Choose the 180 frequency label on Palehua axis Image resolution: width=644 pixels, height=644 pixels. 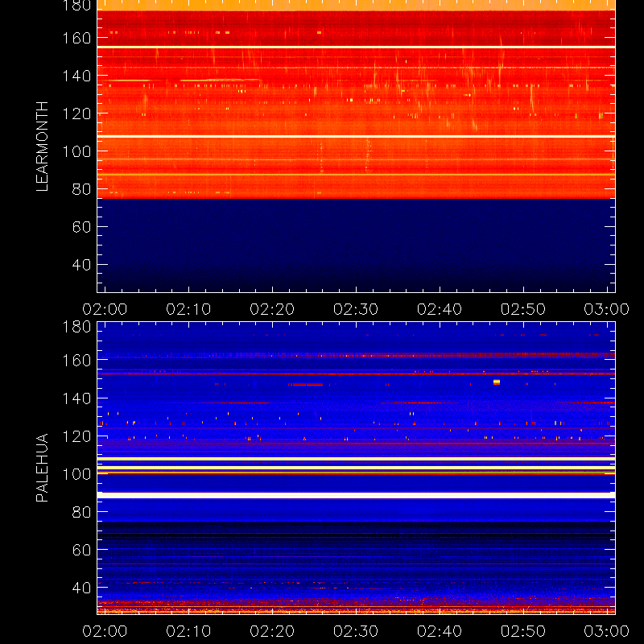coord(76,327)
